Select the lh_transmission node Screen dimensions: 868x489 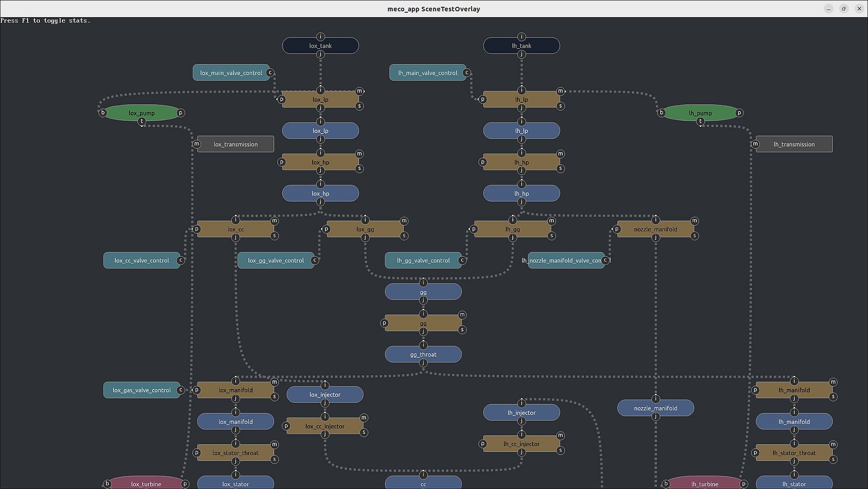point(794,144)
